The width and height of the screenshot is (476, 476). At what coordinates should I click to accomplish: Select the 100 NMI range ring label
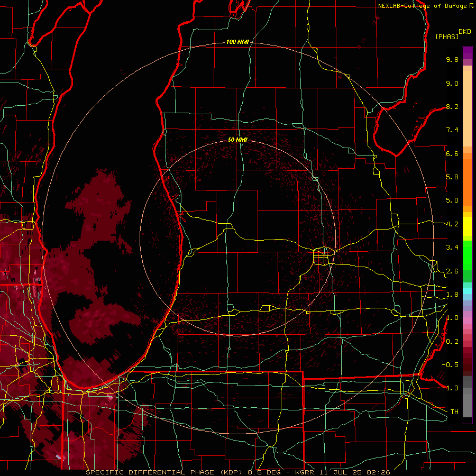pyautogui.click(x=237, y=42)
